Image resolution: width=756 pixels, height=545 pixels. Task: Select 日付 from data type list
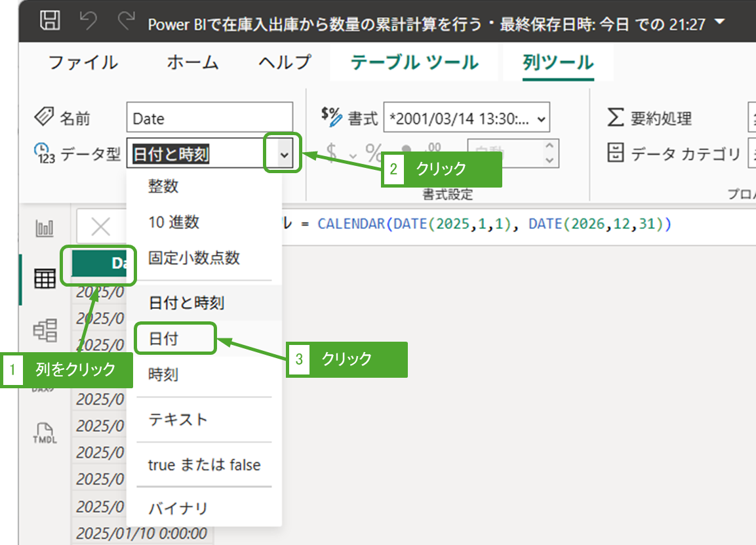pyautogui.click(x=164, y=339)
